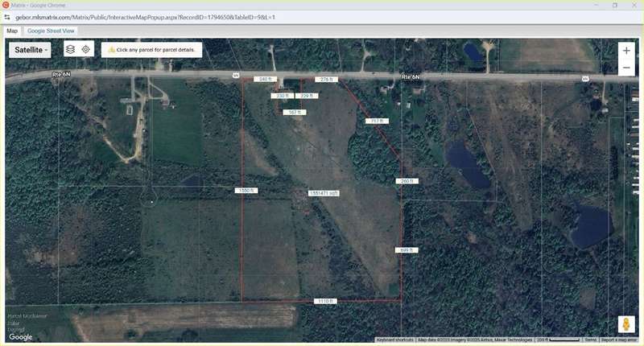This screenshot has width=644, height=346.
Task: Click the Street View pegman icon
Action: pyautogui.click(x=625, y=323)
